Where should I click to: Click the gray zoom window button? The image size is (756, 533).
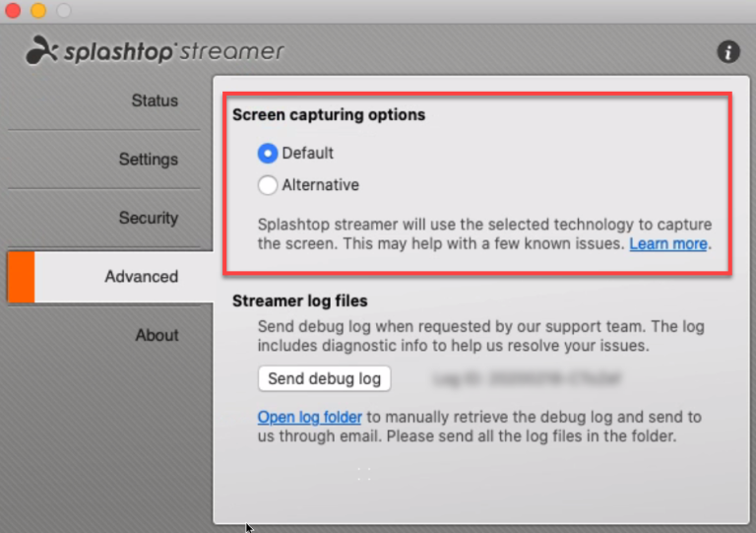coord(63,11)
